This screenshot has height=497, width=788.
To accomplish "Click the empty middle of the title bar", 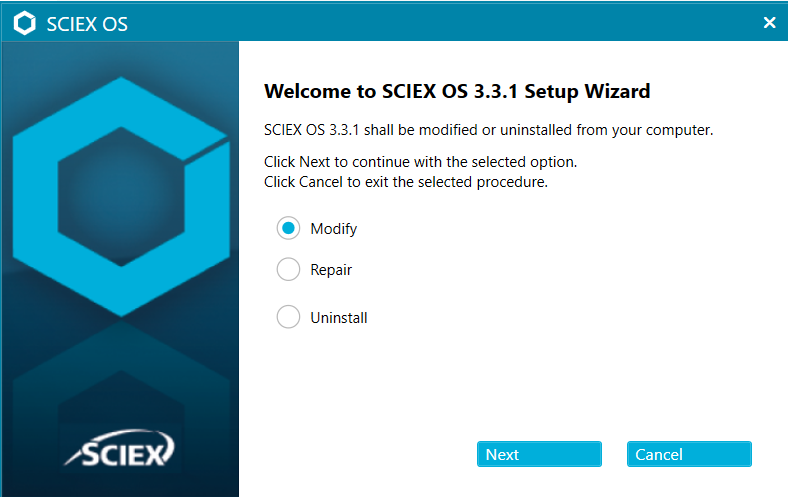I will [442, 23].
